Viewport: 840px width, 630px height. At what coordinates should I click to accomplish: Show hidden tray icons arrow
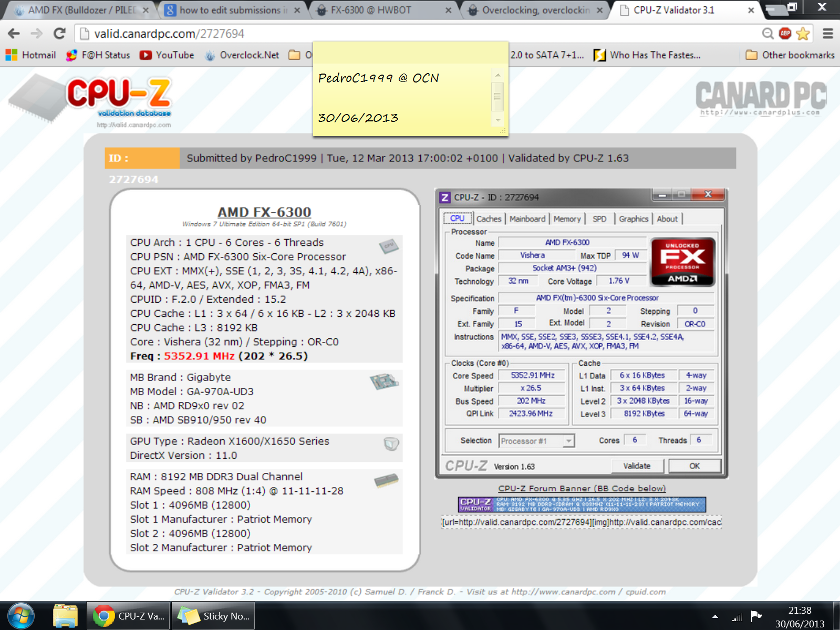[715, 616]
